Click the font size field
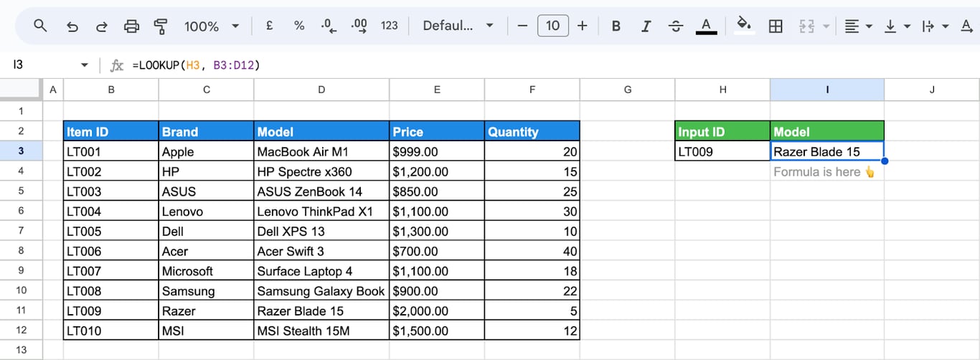 (552, 26)
